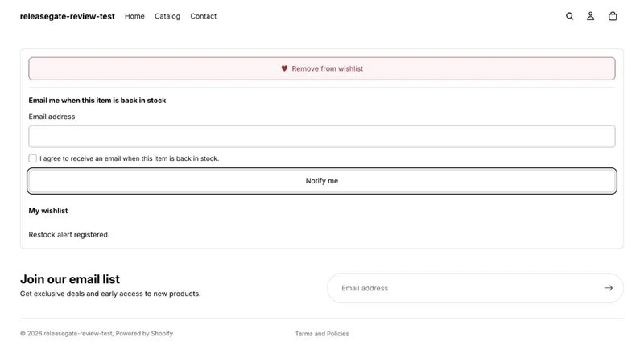Viewport: 644px width, 362px height.
Task: Focus the newsletter Email address field
Action: (x=469, y=288)
